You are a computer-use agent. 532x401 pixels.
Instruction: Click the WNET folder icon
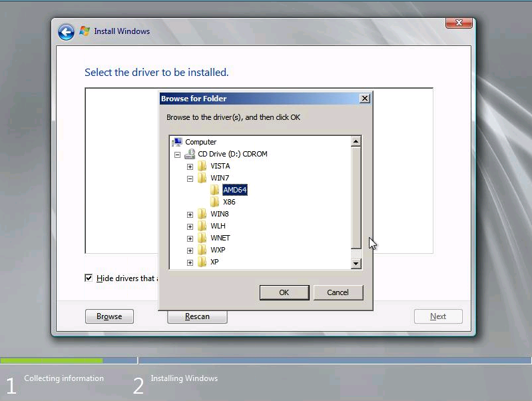[202, 238]
